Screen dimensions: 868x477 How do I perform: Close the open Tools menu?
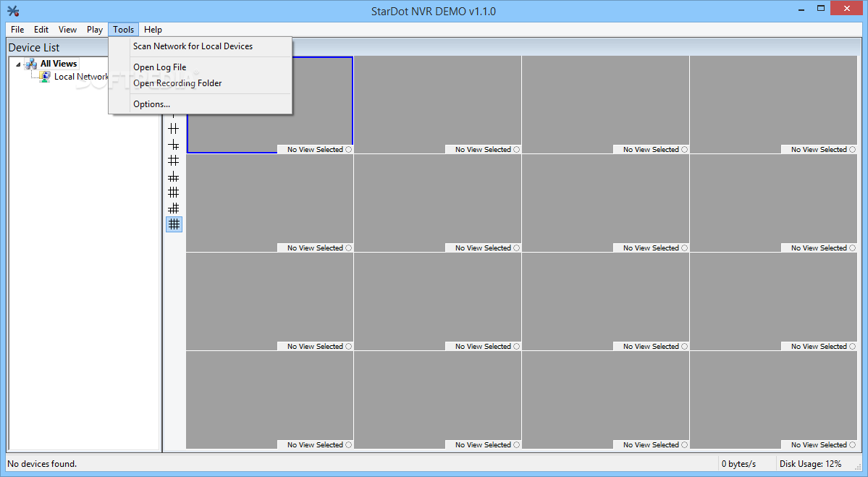pyautogui.click(x=124, y=30)
